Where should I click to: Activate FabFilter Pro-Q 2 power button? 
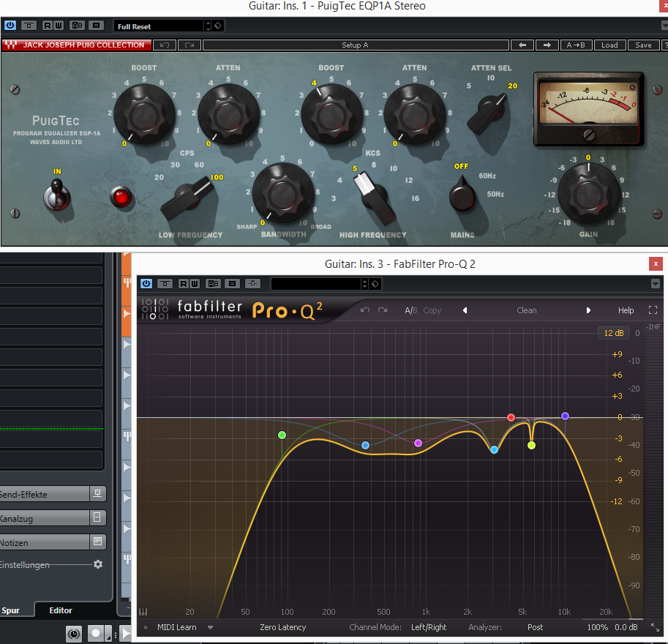(146, 283)
